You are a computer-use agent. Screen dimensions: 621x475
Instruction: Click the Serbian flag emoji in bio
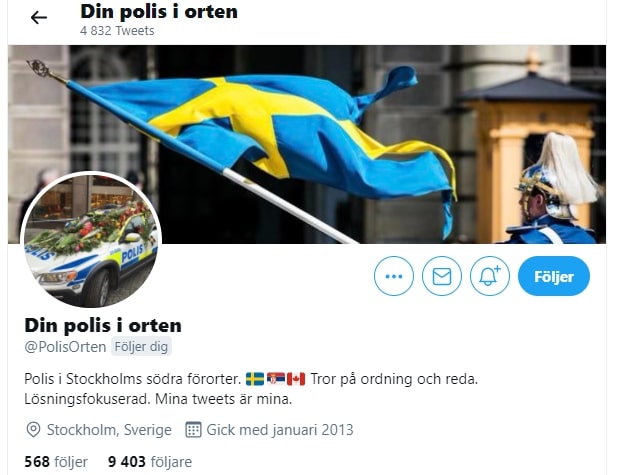pos(276,379)
